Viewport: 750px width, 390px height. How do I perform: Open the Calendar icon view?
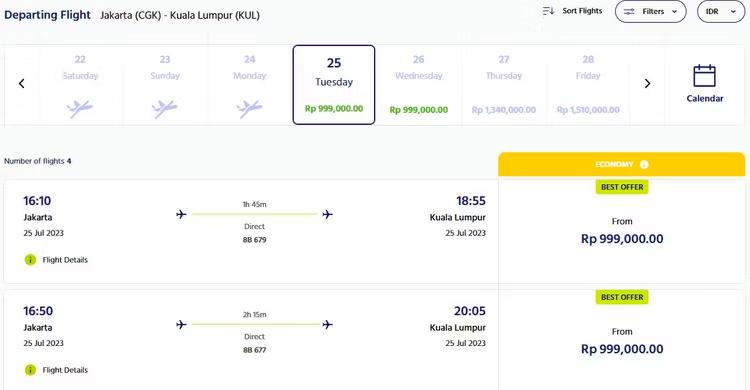(x=705, y=76)
